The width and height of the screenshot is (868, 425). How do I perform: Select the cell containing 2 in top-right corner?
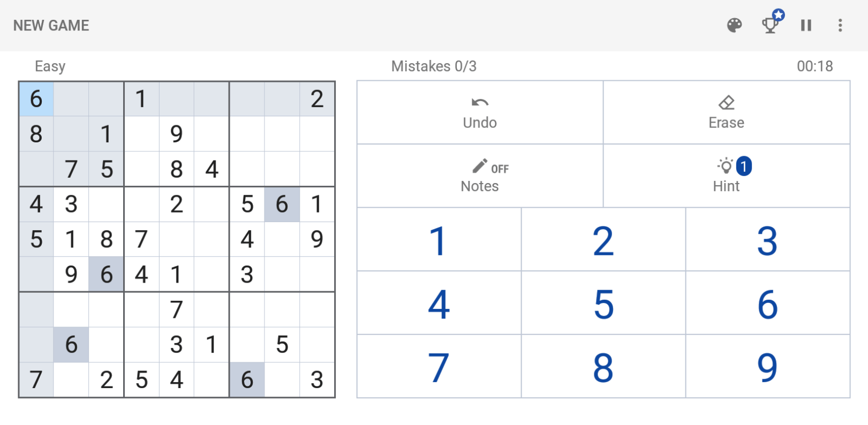317,99
